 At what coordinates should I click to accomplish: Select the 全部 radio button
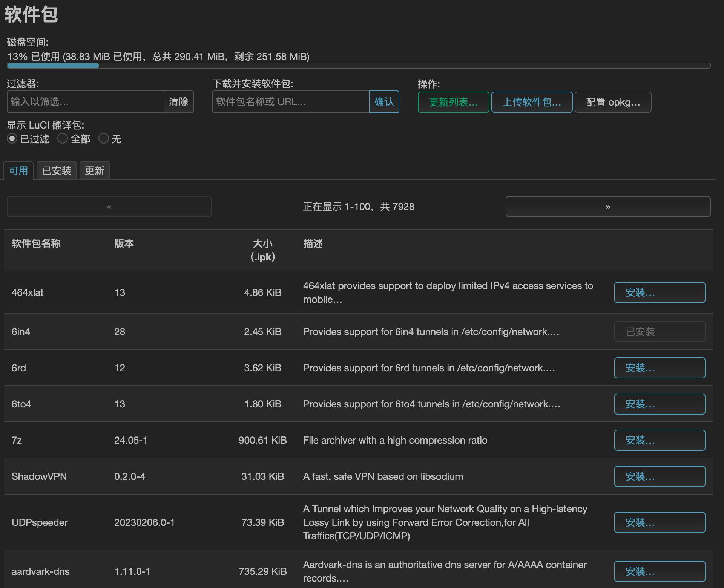click(x=62, y=139)
